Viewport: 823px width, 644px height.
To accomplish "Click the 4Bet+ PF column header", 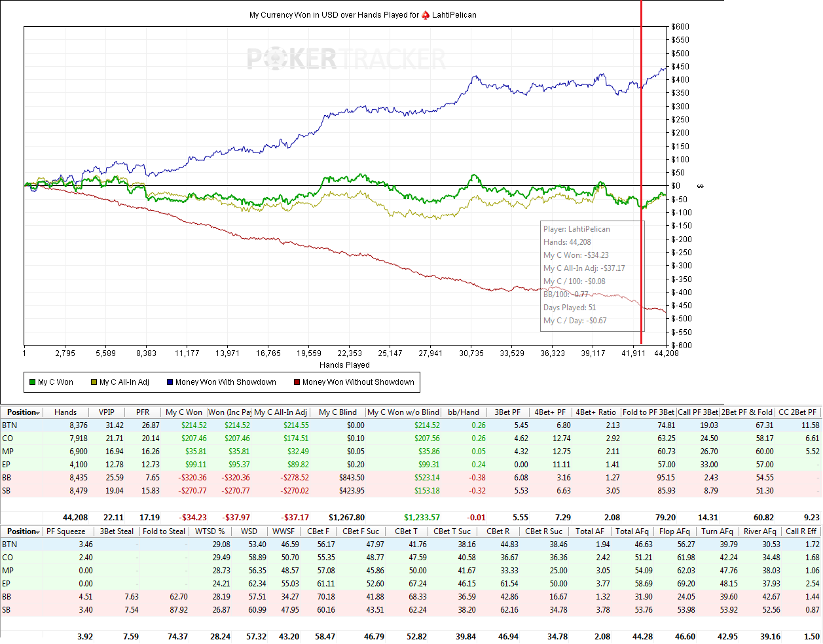I will coord(550,412).
